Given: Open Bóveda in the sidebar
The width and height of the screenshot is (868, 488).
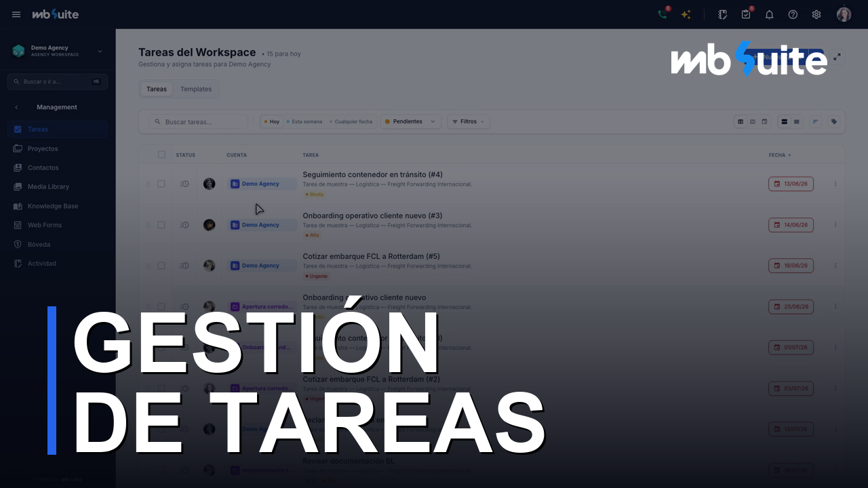Looking at the screenshot, I should coord(58,244).
